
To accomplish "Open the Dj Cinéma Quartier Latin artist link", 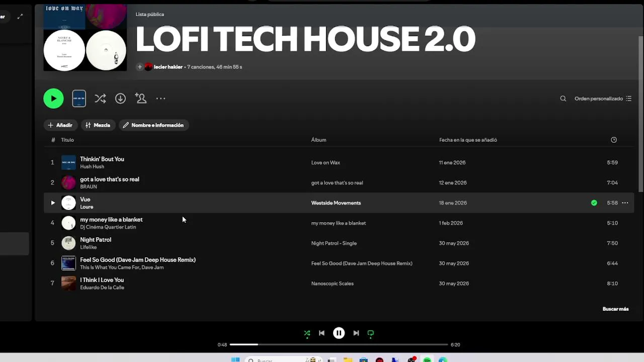I will pyautogui.click(x=108, y=227).
